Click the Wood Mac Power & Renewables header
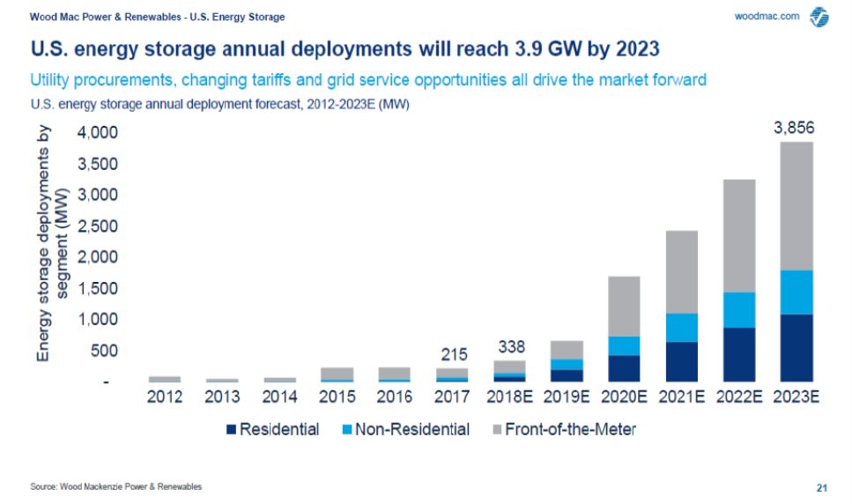Image resolution: width=852 pixels, height=504 pixels. coord(157,17)
